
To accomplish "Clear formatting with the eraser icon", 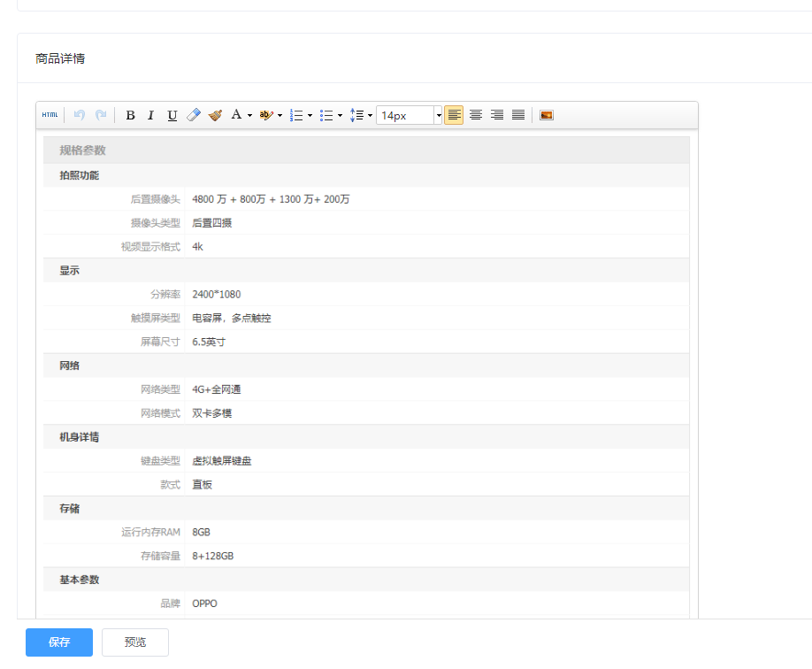I will [194, 115].
